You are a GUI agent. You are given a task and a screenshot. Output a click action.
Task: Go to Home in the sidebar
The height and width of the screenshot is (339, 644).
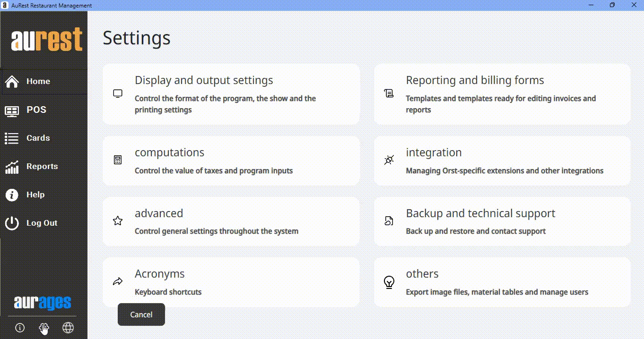(38, 81)
